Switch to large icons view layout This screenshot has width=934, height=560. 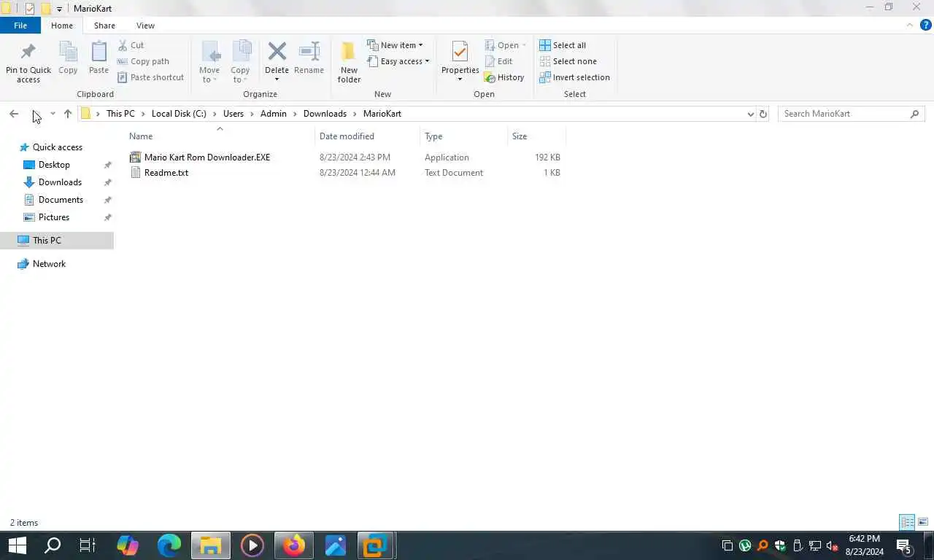pos(923,522)
